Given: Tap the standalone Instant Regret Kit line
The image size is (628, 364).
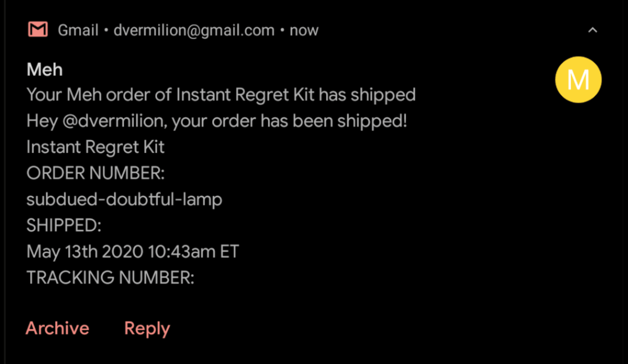Looking at the screenshot, I should point(95,147).
